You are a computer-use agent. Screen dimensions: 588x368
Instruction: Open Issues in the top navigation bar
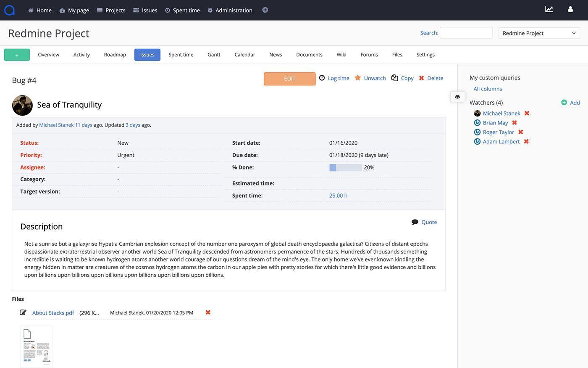(x=145, y=10)
